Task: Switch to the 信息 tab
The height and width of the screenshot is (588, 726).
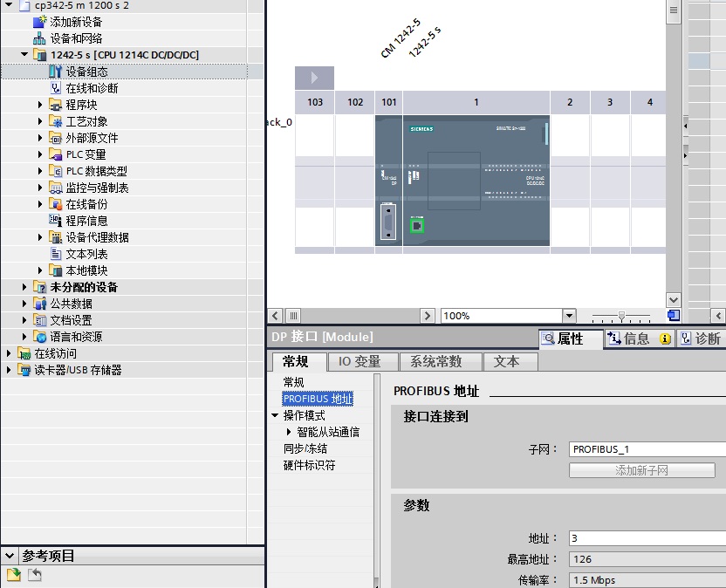Action: (x=639, y=338)
